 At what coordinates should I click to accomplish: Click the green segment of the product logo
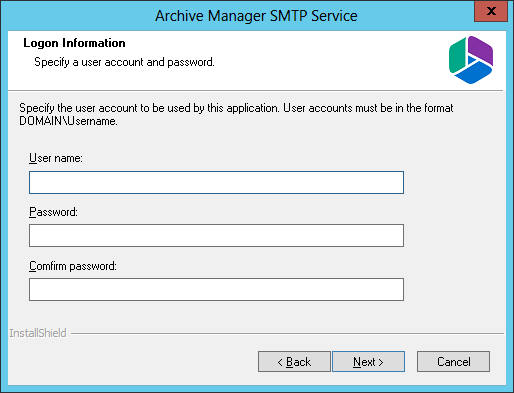click(x=457, y=57)
